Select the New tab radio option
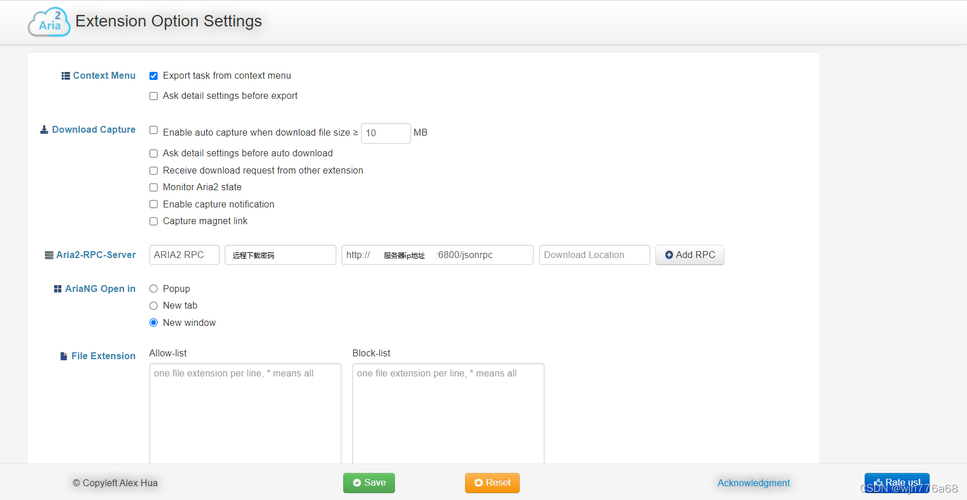This screenshot has height=500, width=967. click(x=154, y=306)
